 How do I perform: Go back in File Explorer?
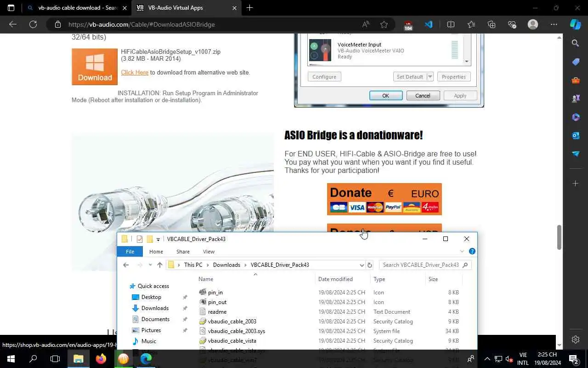[x=126, y=265]
